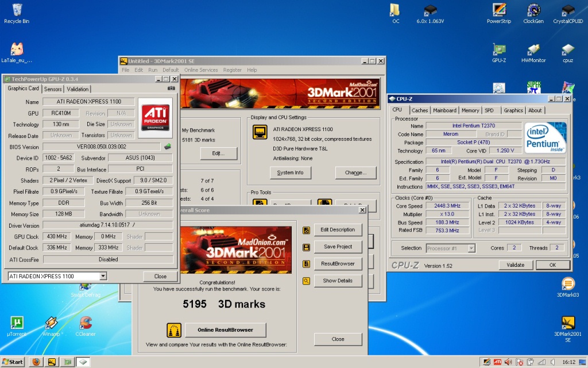The width and height of the screenshot is (588, 368).
Task: Launch the HWMonitor desktop shortcut
Action: [x=533, y=52]
